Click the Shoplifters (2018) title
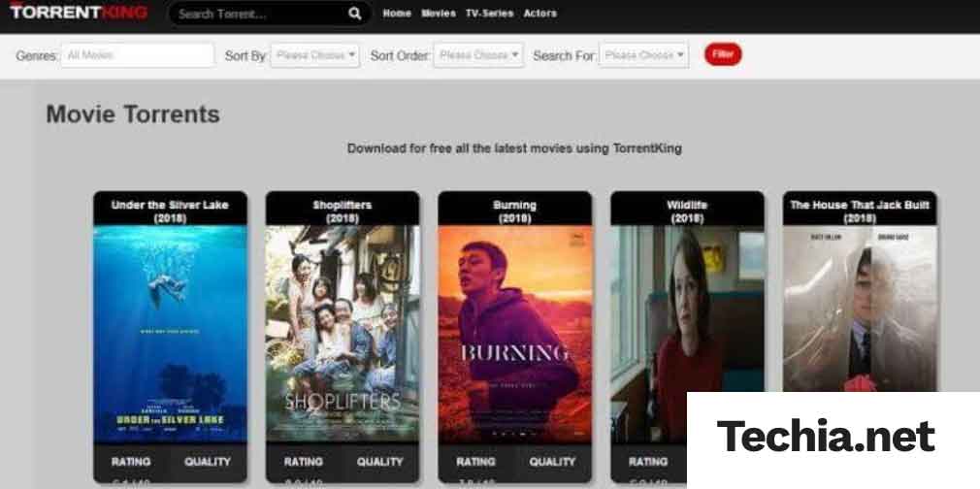 pos(343,212)
